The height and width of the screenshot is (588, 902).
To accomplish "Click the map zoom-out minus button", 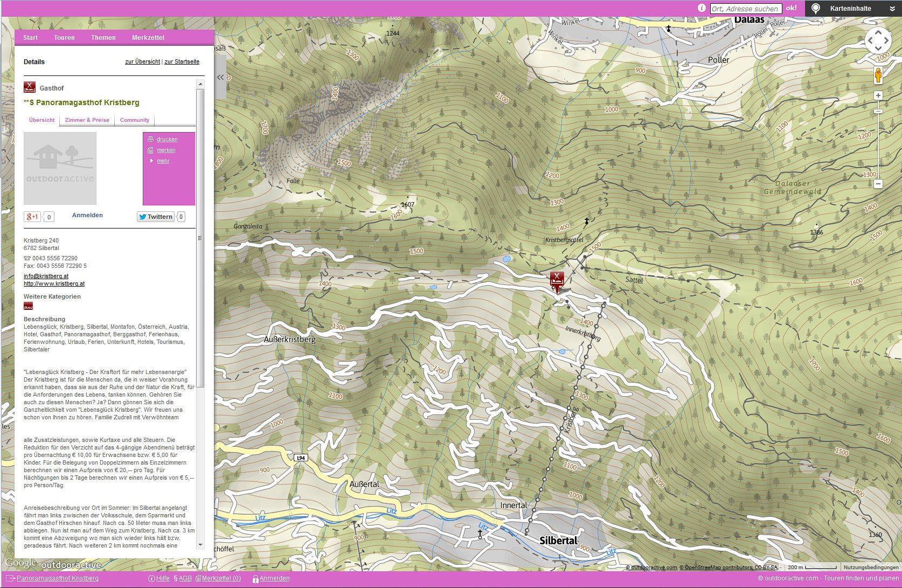I will [878, 184].
